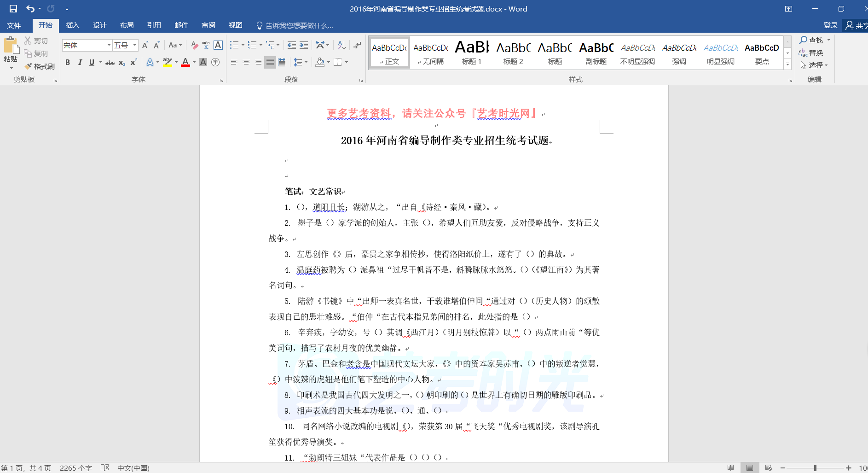Toggle bold formatting
The image size is (868, 473).
click(68, 62)
